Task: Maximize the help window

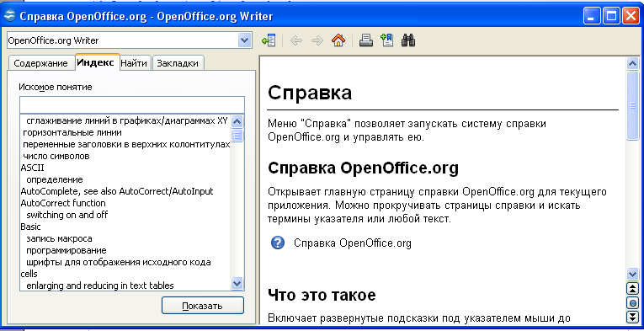Action: click(611, 17)
